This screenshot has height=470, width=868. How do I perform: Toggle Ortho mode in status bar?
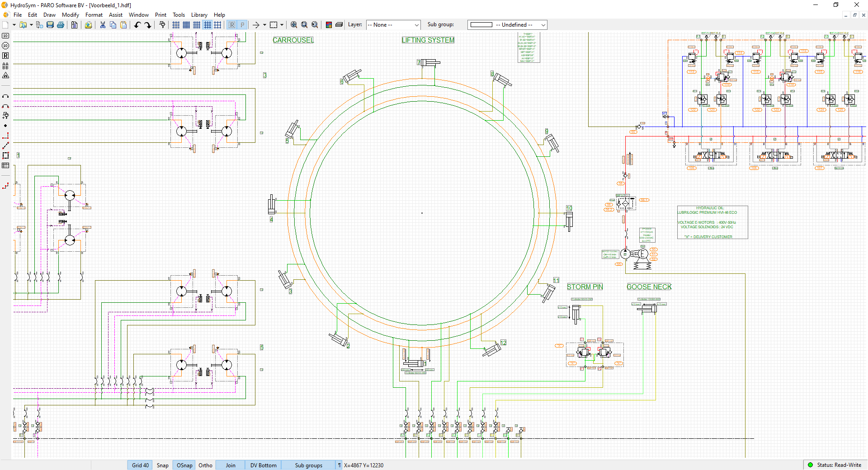click(x=205, y=465)
